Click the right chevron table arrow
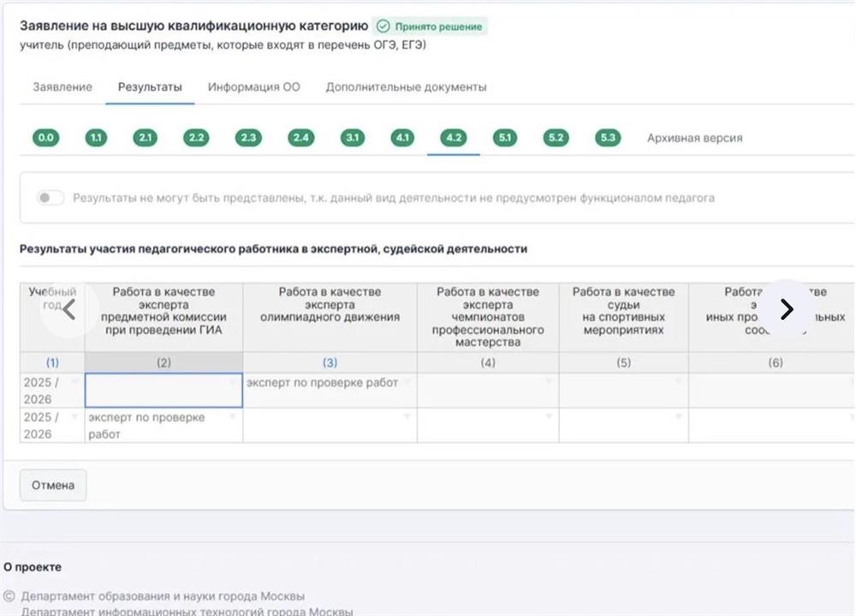Viewport: 856px width, 616px height. click(787, 310)
